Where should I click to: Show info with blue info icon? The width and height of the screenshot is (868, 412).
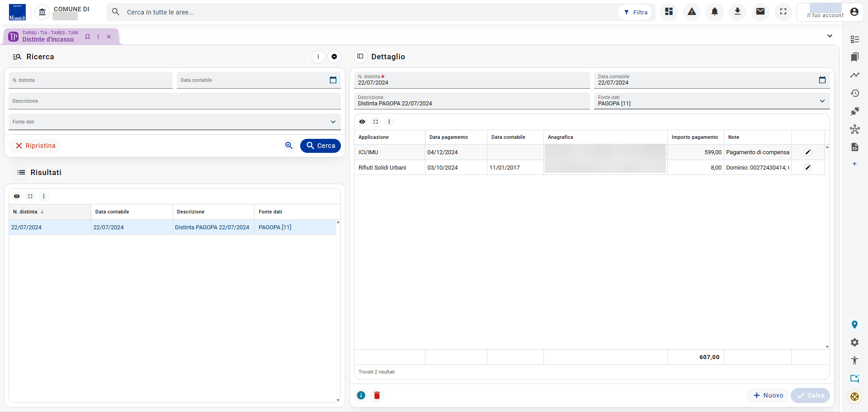tap(361, 395)
